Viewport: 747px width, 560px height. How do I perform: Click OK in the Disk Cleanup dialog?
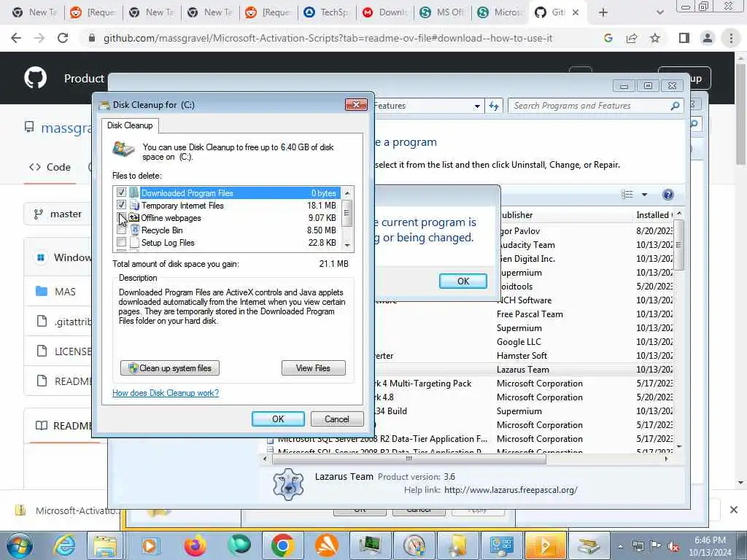[x=278, y=419]
